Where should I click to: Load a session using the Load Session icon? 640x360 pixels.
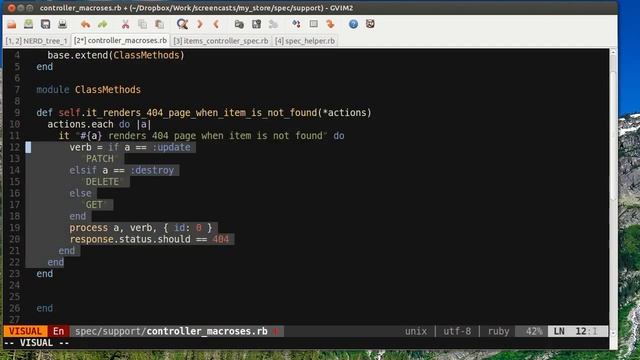click(239, 24)
